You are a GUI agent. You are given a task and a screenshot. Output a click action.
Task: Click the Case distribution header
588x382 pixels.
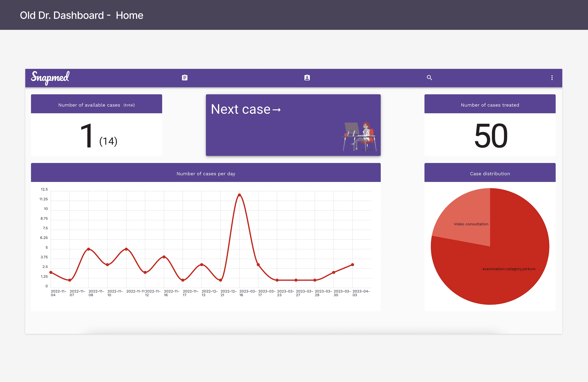tap(490, 174)
